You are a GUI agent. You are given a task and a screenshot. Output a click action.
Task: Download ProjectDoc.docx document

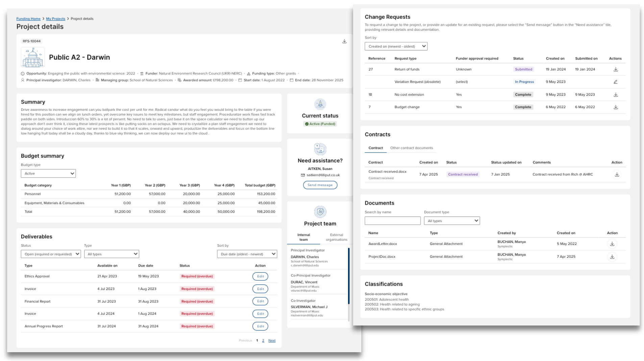click(612, 257)
